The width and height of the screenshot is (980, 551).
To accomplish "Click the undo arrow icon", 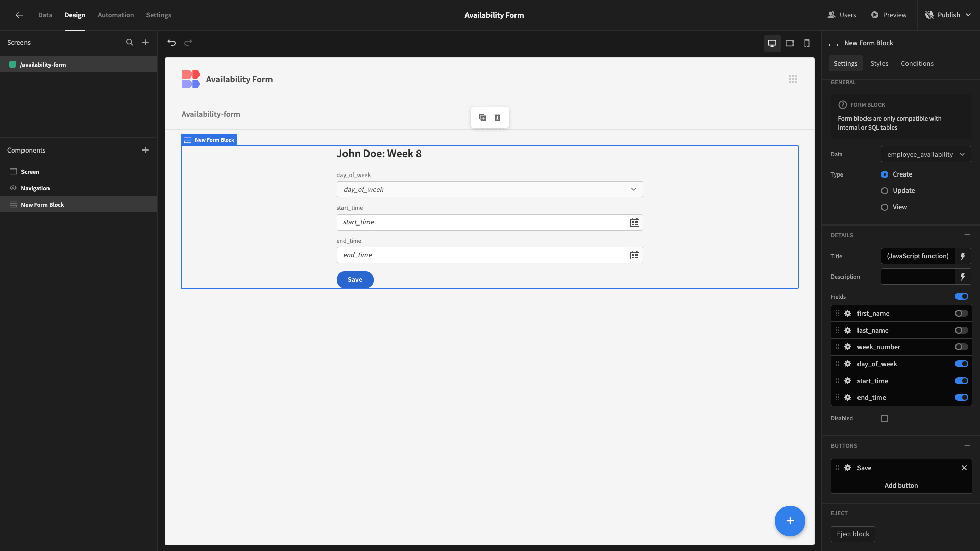I will point(171,43).
